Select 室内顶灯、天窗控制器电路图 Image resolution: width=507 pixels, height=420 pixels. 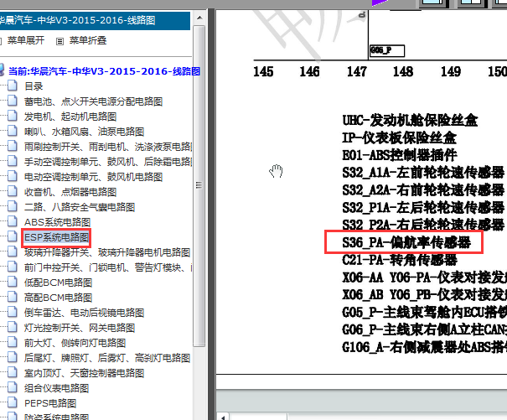(84, 373)
